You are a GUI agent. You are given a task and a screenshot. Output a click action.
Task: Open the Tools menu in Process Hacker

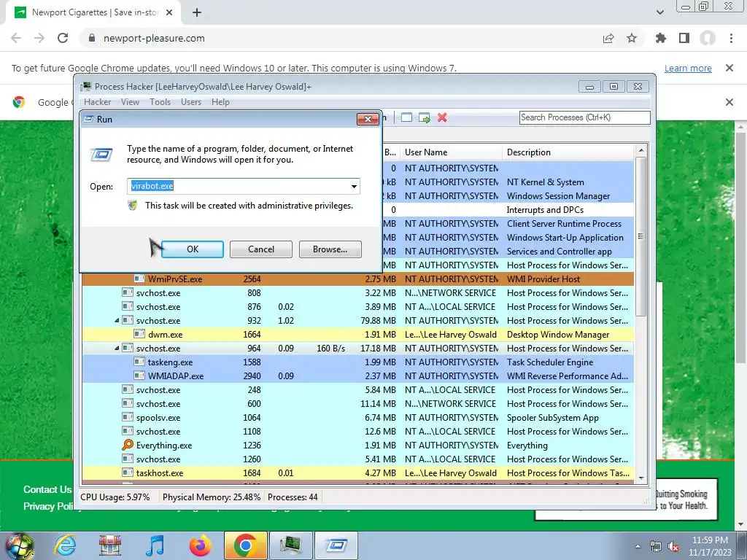click(x=160, y=102)
